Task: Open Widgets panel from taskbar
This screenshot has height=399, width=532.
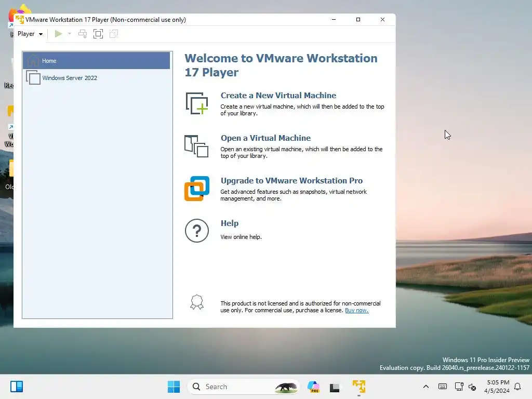Action: pyautogui.click(x=16, y=387)
